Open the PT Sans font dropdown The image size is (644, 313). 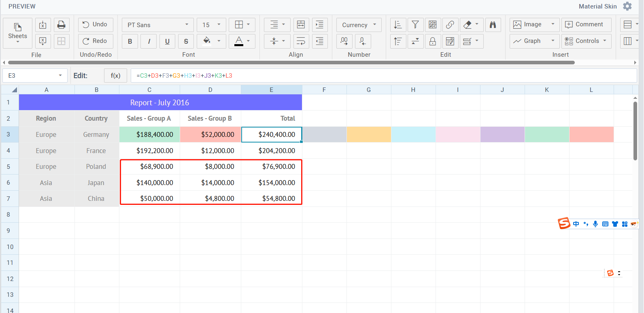[157, 25]
